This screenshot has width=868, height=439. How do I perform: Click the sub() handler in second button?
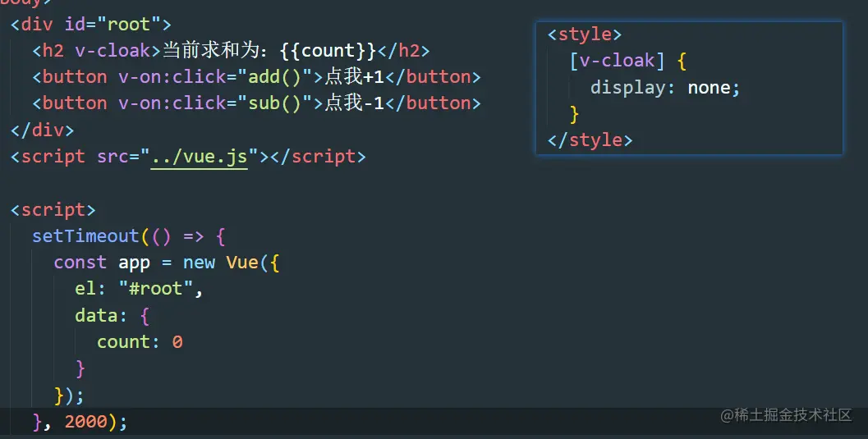[x=274, y=103]
